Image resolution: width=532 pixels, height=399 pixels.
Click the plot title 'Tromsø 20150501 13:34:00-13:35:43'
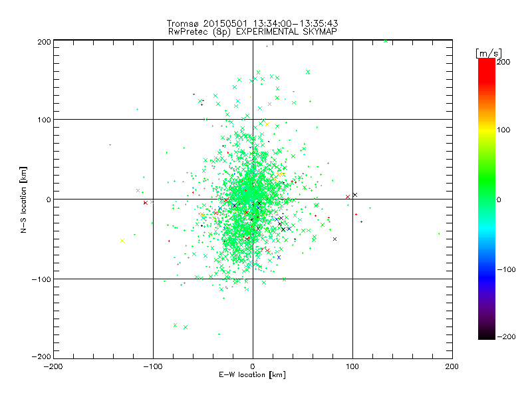coord(253,23)
